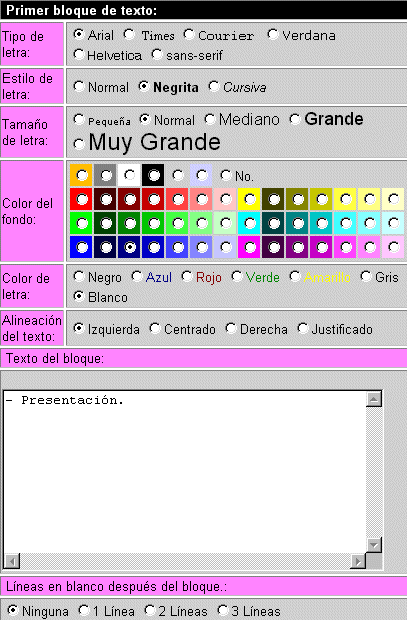407x620 pixels.
Task: Align text to Izquierda
Action: coord(79,328)
